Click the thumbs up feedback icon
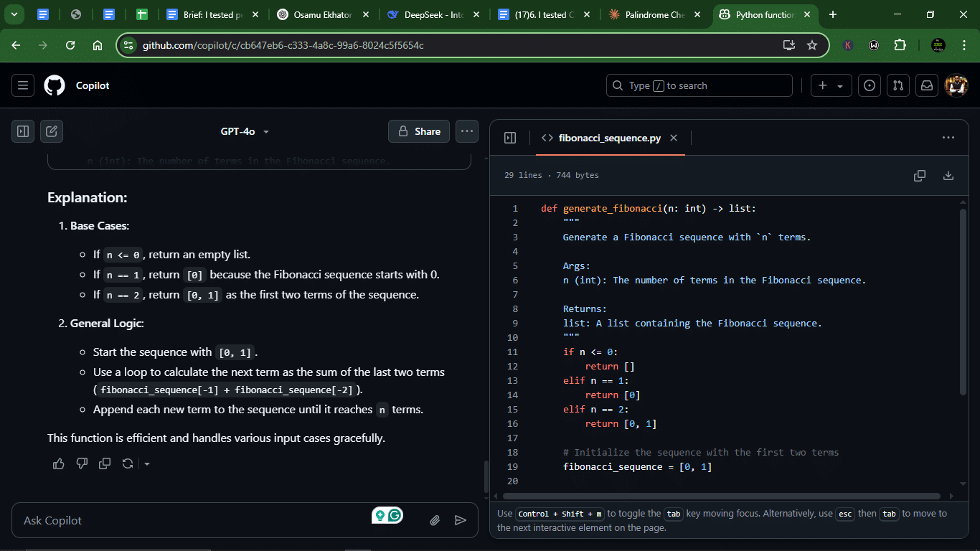The height and width of the screenshot is (551, 980). pos(59,463)
